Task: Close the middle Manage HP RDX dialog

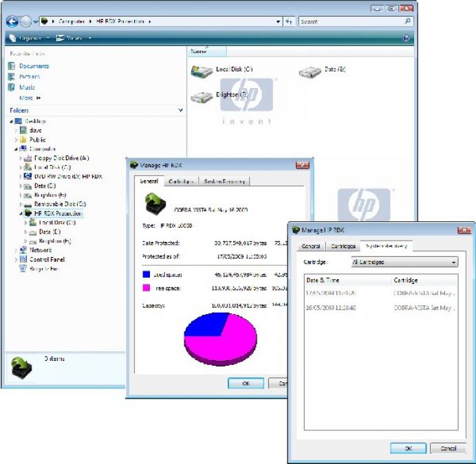Action: (x=303, y=165)
